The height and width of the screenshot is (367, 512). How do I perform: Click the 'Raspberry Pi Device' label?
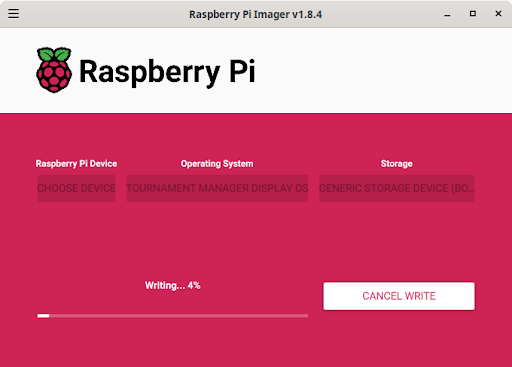coord(76,164)
